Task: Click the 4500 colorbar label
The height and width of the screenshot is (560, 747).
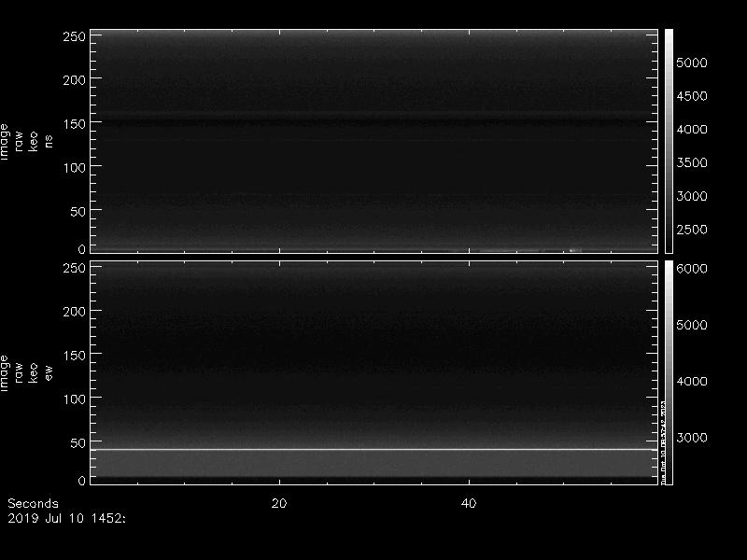Action: pyautogui.click(x=692, y=96)
